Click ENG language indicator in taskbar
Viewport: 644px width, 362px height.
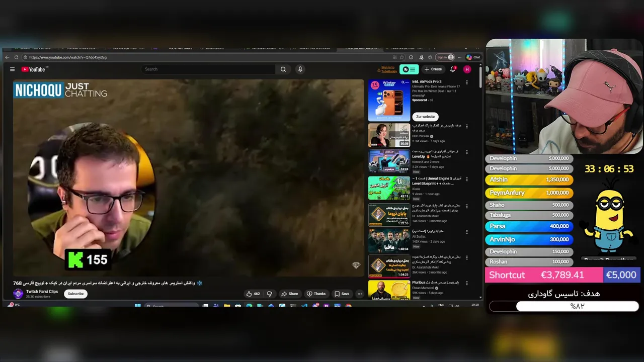[441, 305]
